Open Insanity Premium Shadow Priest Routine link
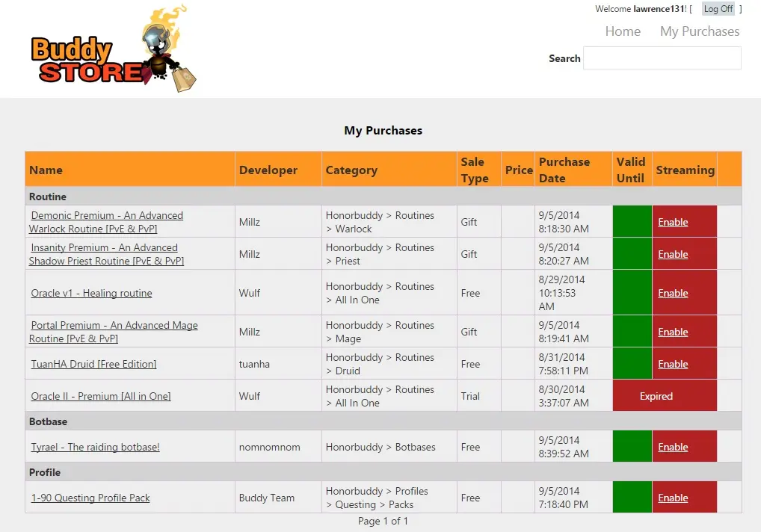 coord(106,254)
